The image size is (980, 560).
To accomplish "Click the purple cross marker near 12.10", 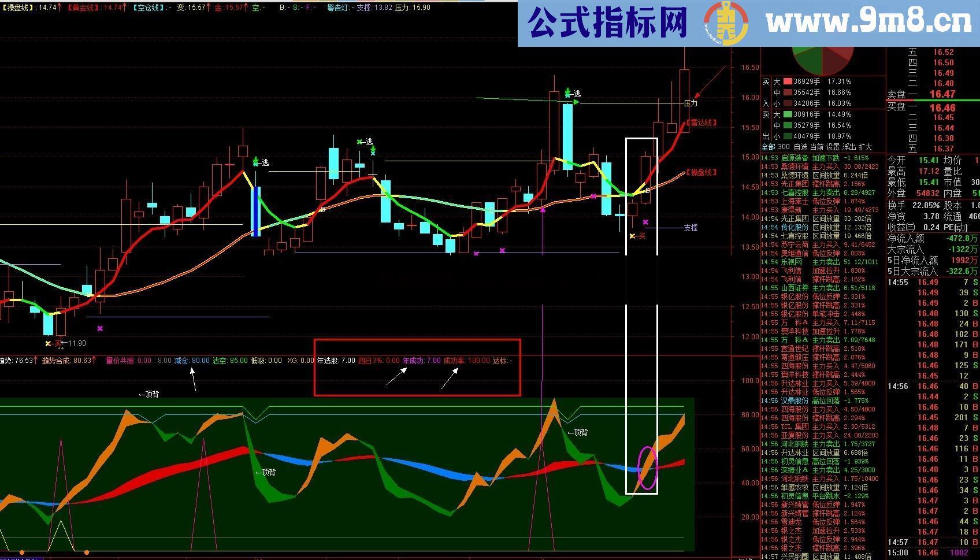I will 100,328.
